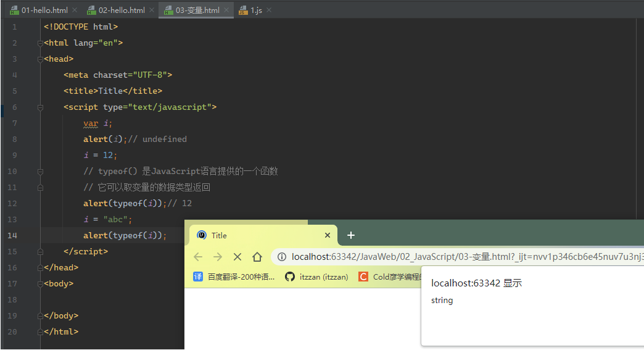This screenshot has width=644, height=350.
Task: Stop page loading with the X button
Action: coord(237,257)
